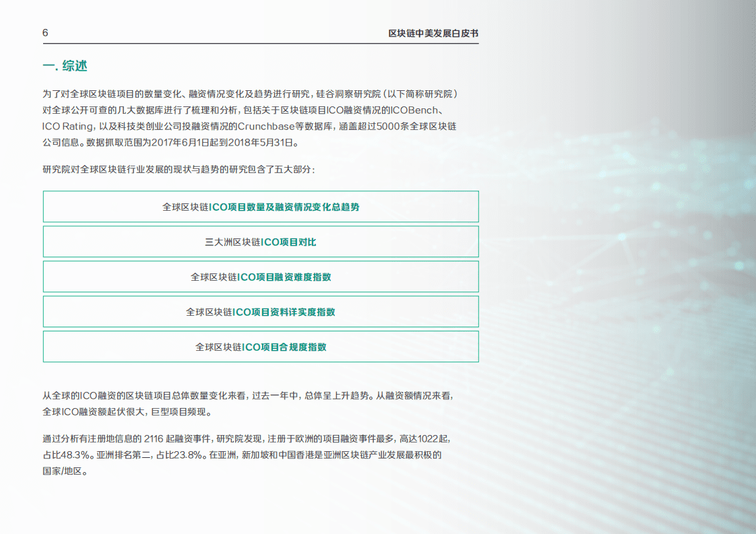
Task: Click the 全球区块链ICO项目融资难度指数 box
Action: pos(261,276)
